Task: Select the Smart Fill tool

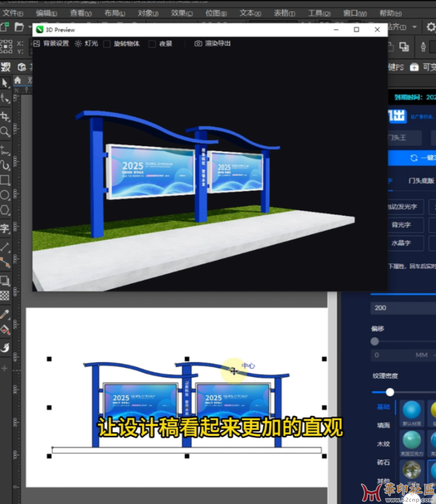Action: [5, 347]
